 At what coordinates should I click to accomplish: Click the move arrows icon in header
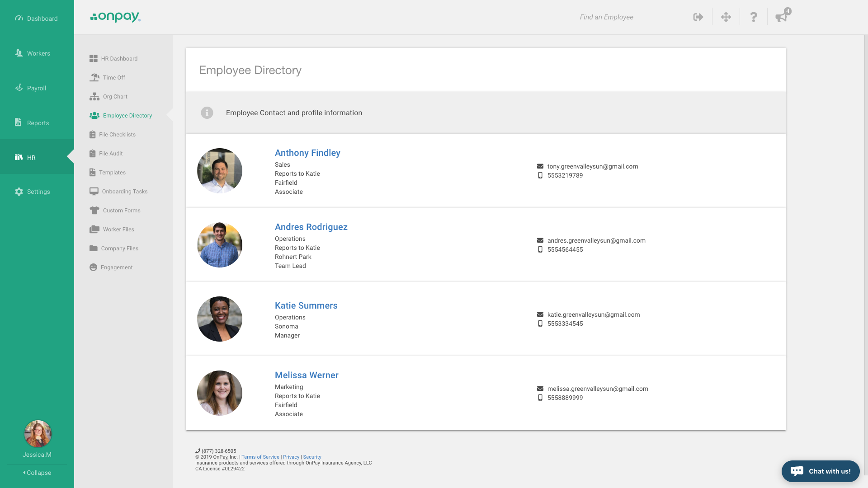[x=726, y=17]
